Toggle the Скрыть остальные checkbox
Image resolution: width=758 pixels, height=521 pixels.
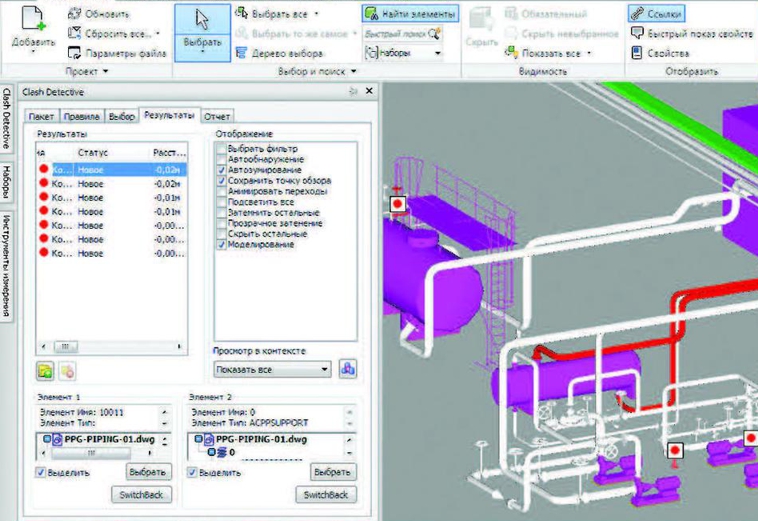pos(221,235)
